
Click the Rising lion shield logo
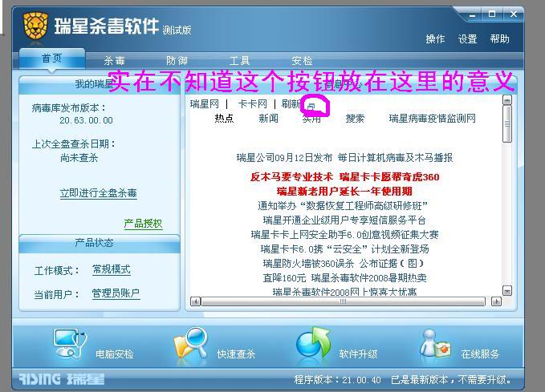[x=35, y=26]
